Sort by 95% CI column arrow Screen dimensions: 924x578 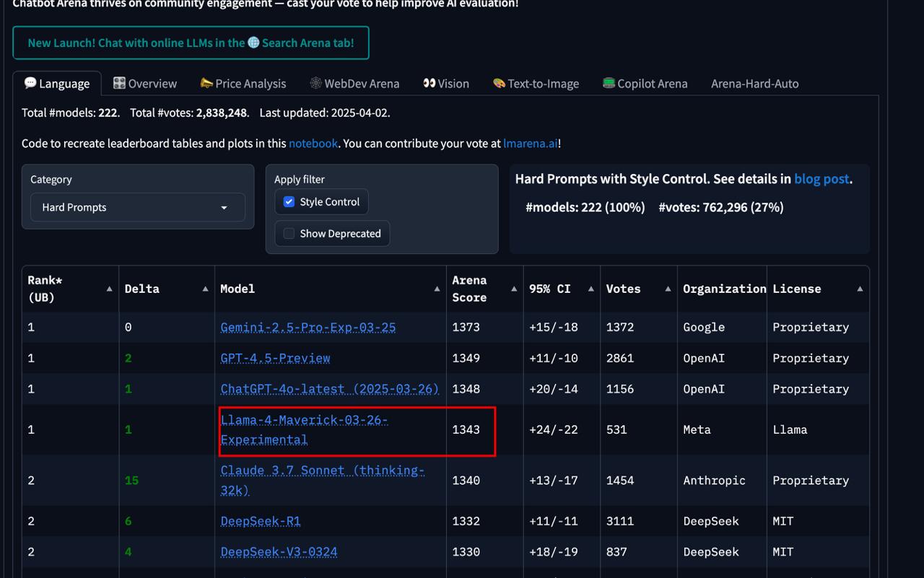click(590, 289)
